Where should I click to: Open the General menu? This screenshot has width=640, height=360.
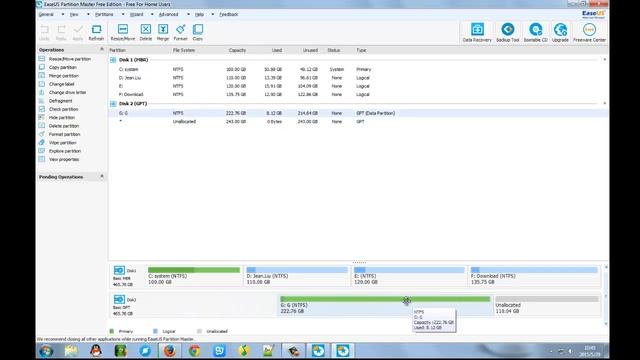pyautogui.click(x=46, y=14)
